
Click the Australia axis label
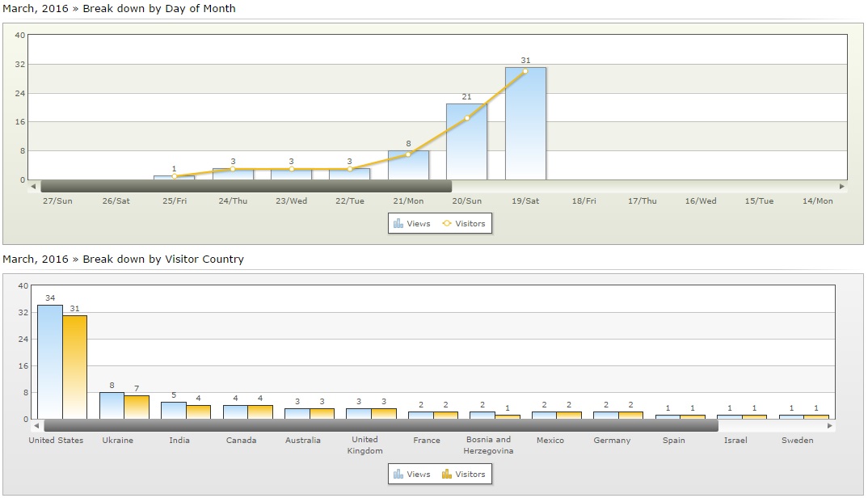(303, 441)
